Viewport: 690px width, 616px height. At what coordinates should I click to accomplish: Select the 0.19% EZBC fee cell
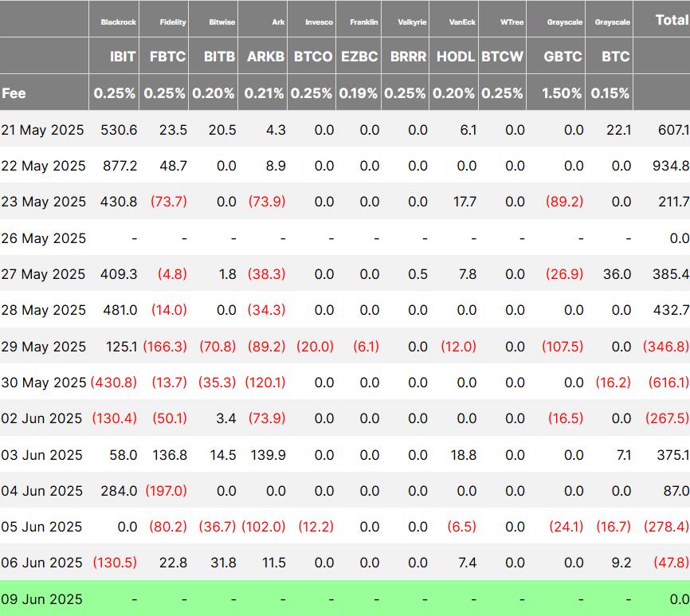click(x=358, y=93)
